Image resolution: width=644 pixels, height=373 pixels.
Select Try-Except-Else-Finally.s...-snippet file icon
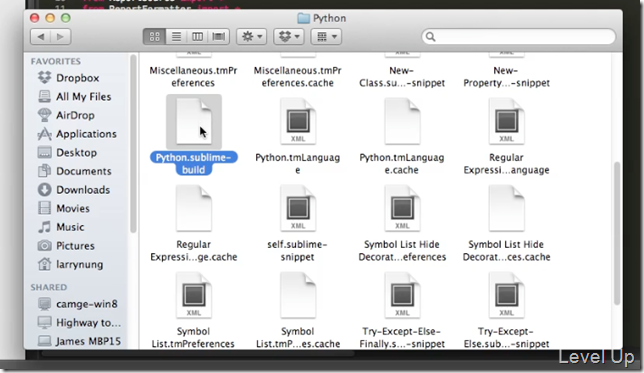point(402,296)
